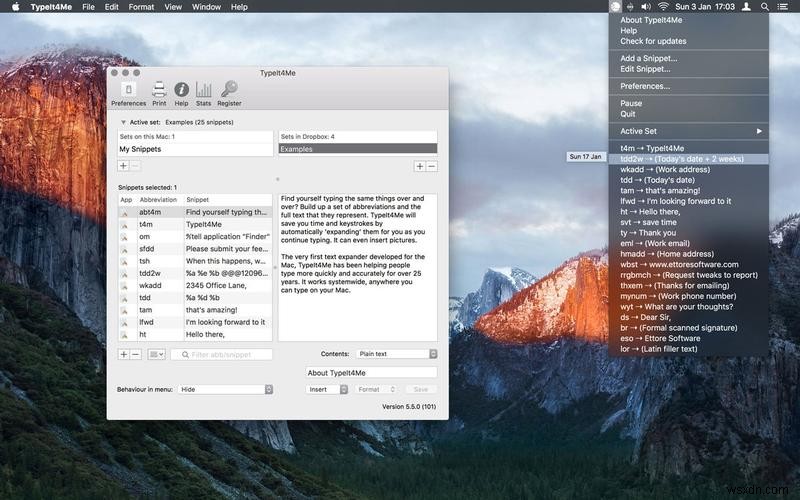
Task: Open the snippet list view options dropdown
Action: 156,354
